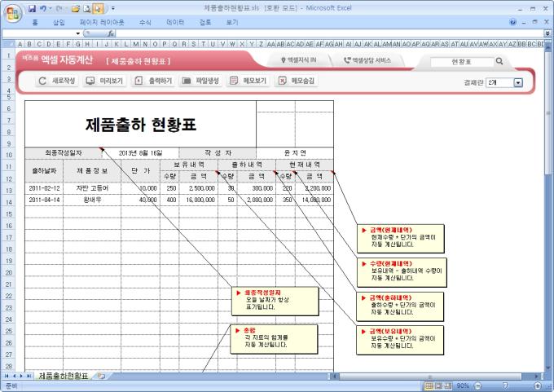Expand the formula bar chevron

pyautogui.click(x=547, y=33)
